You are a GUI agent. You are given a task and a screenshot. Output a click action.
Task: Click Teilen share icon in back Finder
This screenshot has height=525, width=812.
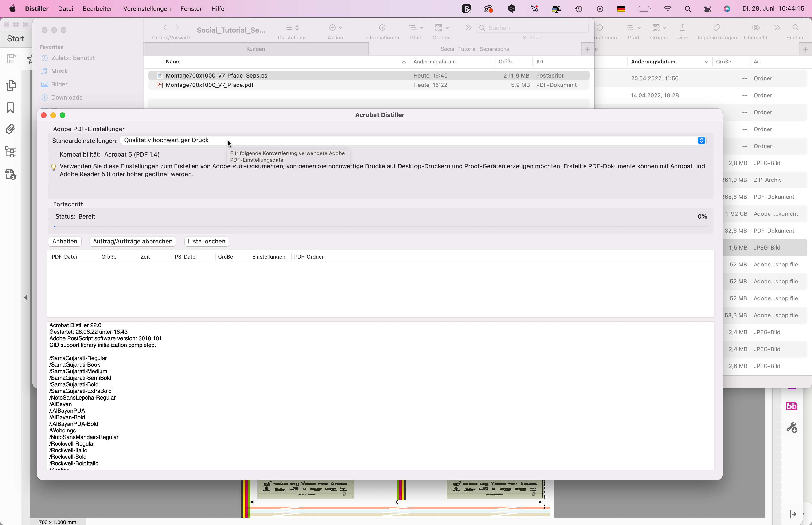coord(682,28)
